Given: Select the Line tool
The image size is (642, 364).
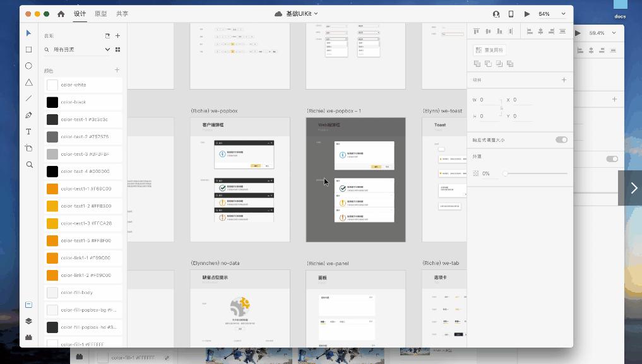Looking at the screenshot, I should pos(28,98).
